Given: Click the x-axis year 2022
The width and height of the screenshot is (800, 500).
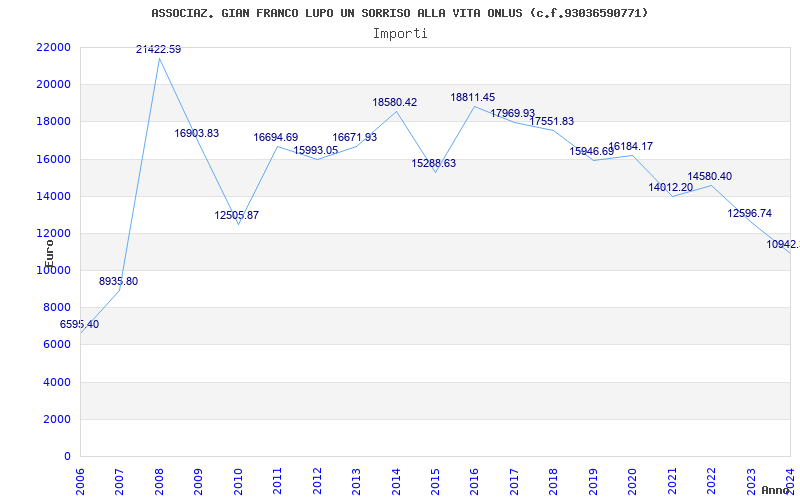Looking at the screenshot, I should pos(712,480).
